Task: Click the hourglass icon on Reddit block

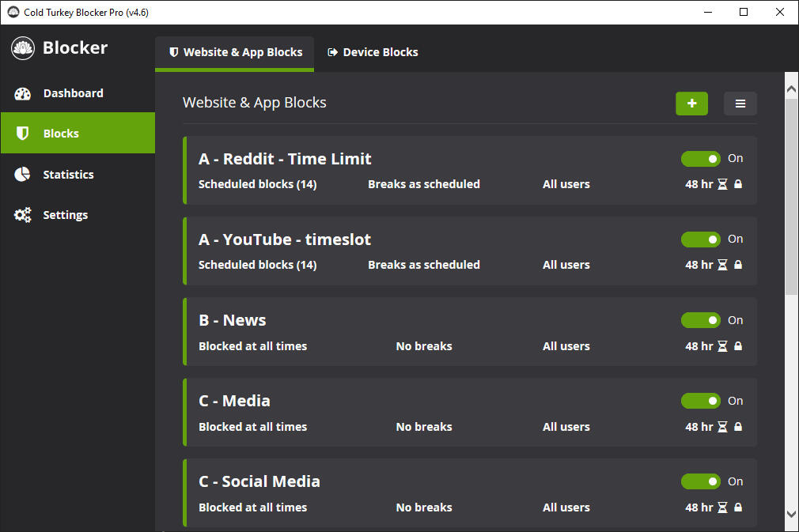Action: [x=722, y=184]
